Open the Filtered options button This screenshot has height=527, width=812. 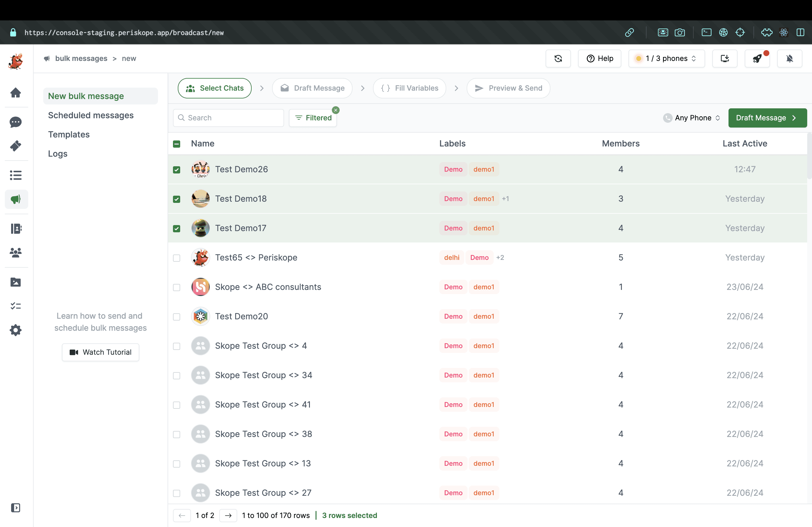tap(313, 118)
